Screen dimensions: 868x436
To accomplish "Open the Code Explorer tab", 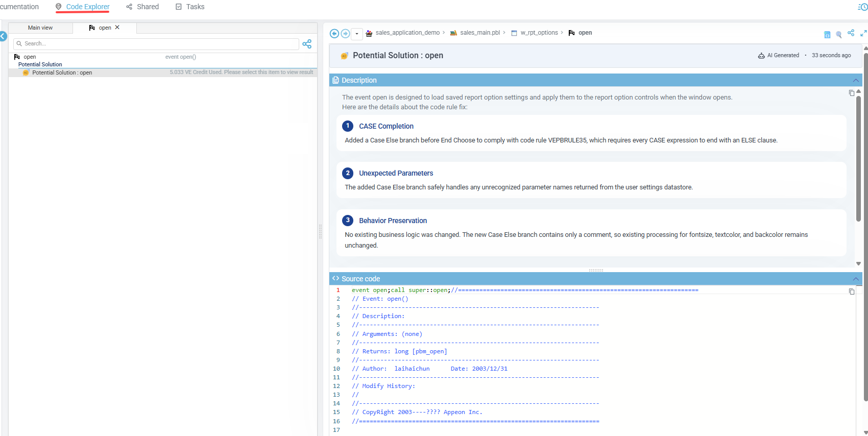I will click(83, 7).
